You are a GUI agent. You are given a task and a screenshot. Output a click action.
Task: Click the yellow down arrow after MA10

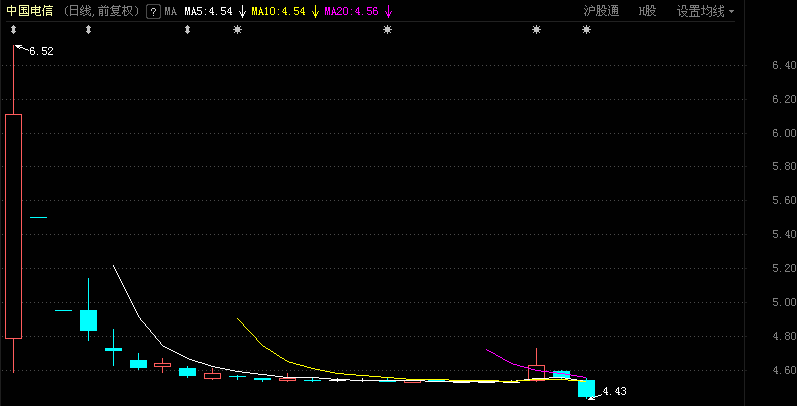(x=316, y=12)
